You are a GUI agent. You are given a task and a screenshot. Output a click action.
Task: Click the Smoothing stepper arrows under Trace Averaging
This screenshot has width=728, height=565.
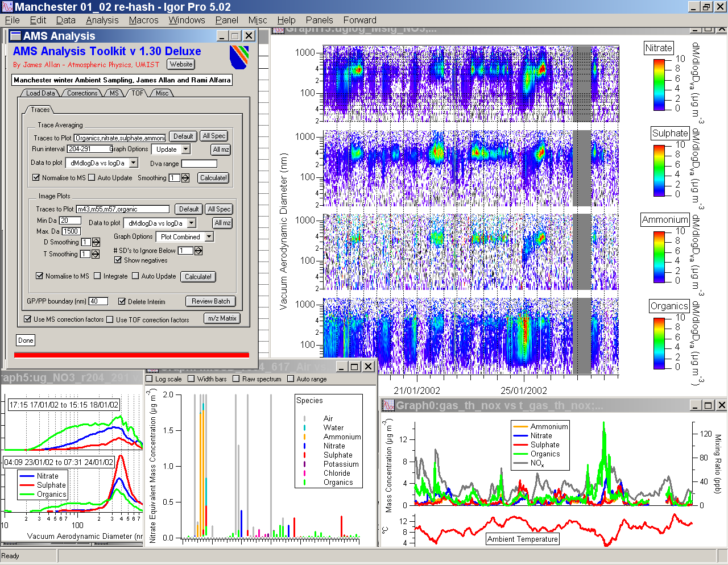coord(185,178)
